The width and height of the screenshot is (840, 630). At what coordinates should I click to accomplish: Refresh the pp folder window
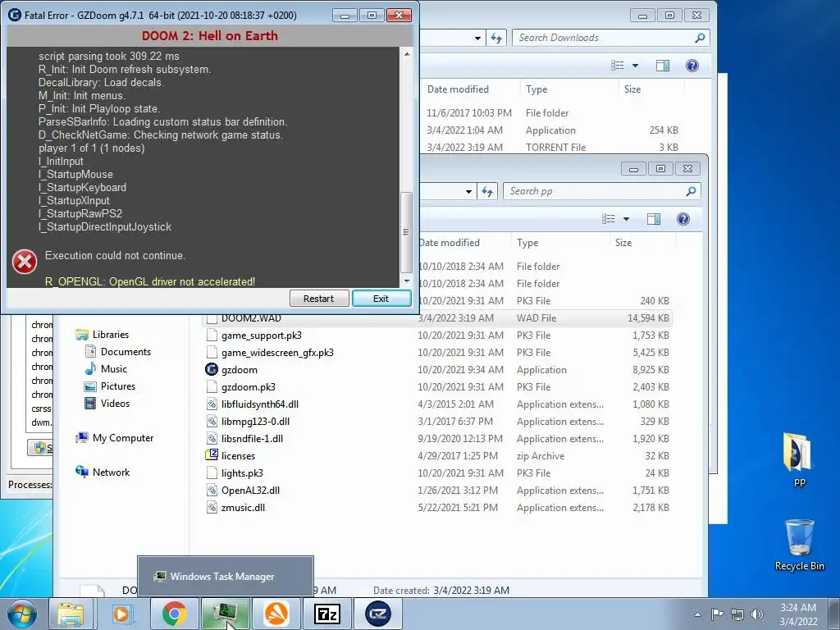click(487, 191)
